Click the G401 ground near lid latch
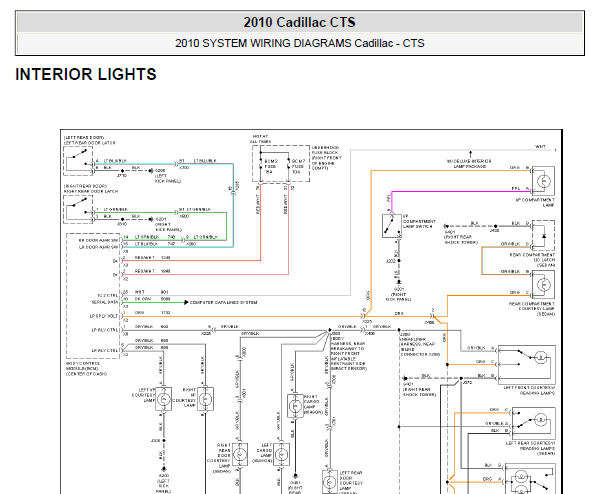Viewport: 607px width, 494px height. click(446, 226)
